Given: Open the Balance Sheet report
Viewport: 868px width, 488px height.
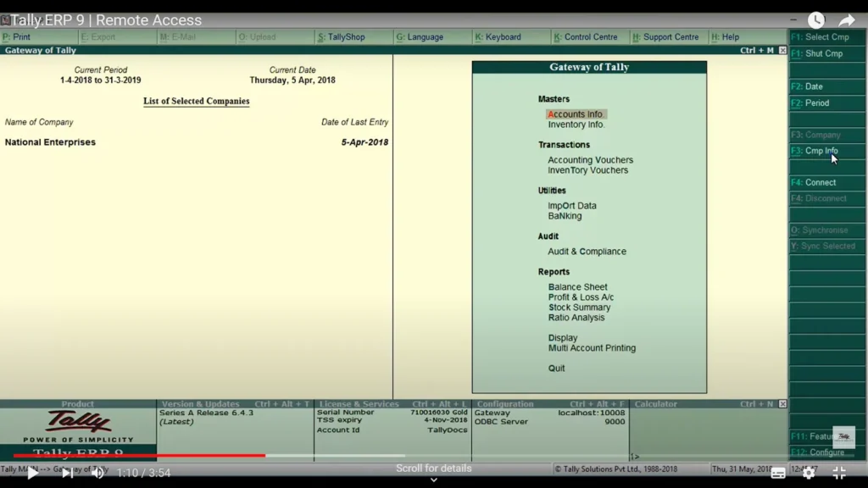Looking at the screenshot, I should click(x=577, y=287).
